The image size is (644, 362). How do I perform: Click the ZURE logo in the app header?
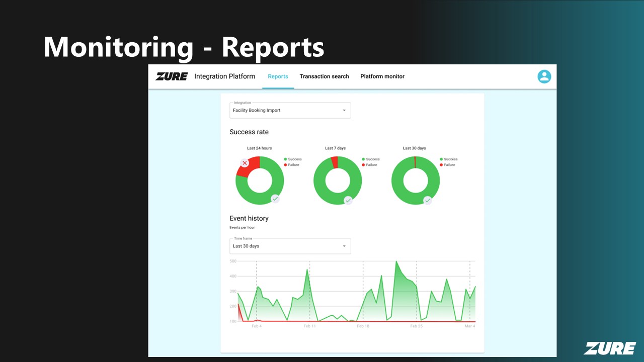(172, 76)
